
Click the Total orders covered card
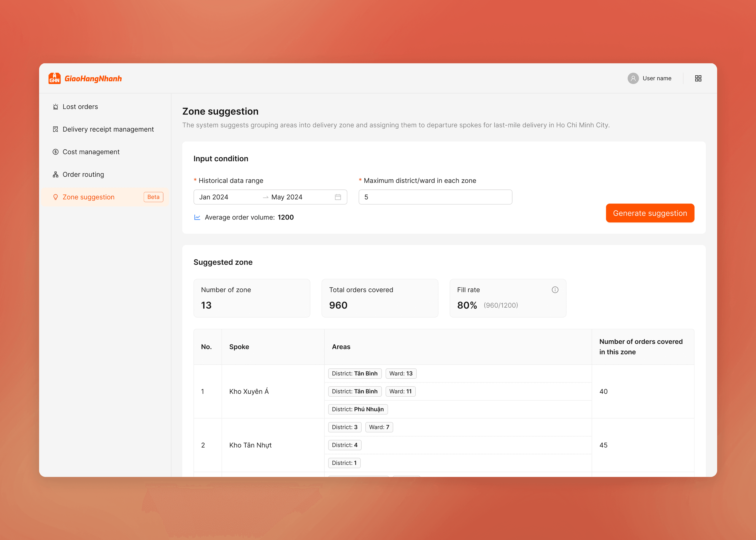click(x=380, y=298)
